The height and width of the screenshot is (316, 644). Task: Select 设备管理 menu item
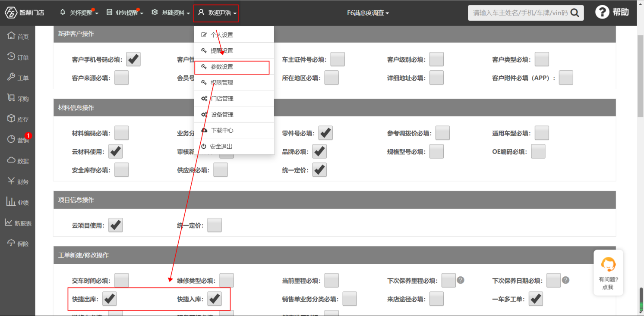tap(234, 114)
